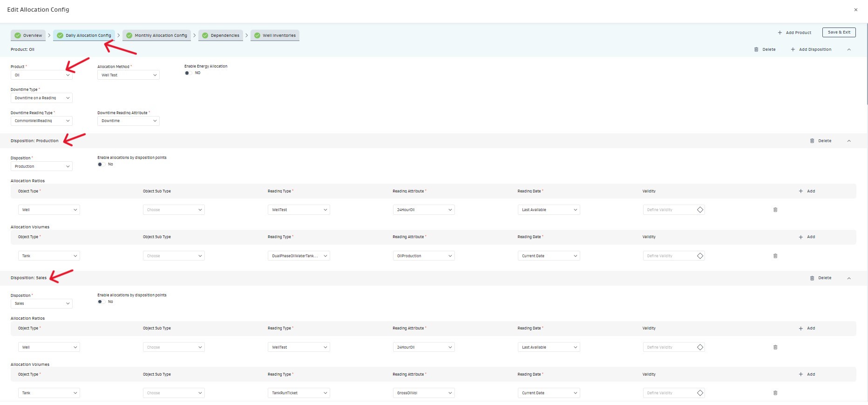Open the Allocation Method dropdown

pos(128,75)
